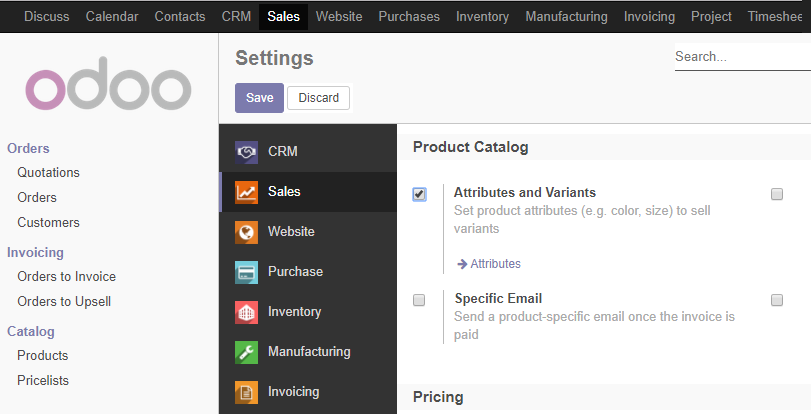Uncheck Attributes and Variants checkbox
The width and height of the screenshot is (811, 414).
(x=419, y=195)
